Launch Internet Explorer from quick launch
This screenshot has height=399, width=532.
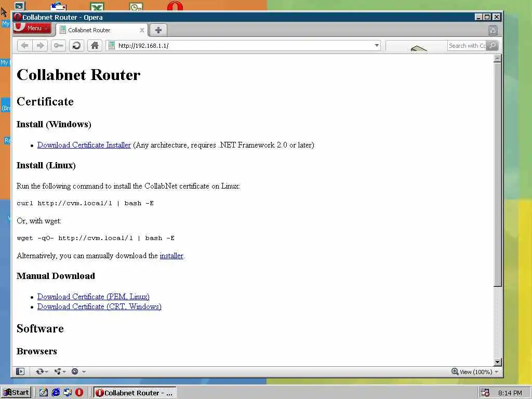point(56,393)
